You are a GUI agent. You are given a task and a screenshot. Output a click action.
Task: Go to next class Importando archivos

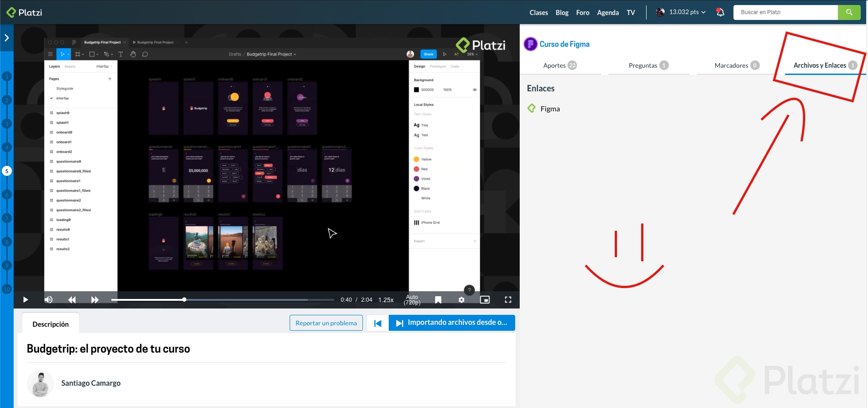pyautogui.click(x=452, y=323)
